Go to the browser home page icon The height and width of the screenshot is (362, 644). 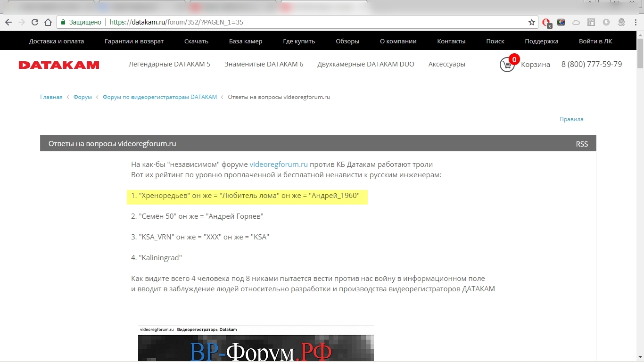pos(48,22)
